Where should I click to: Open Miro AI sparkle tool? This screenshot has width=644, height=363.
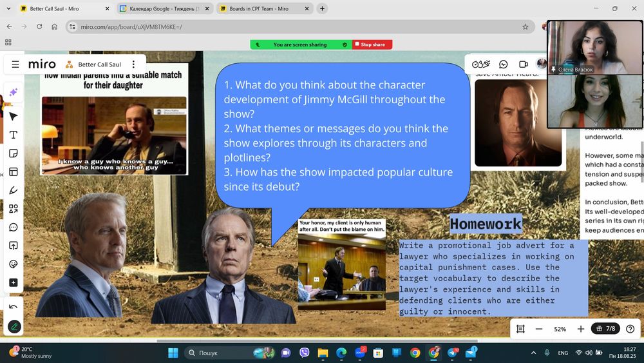tap(13, 92)
